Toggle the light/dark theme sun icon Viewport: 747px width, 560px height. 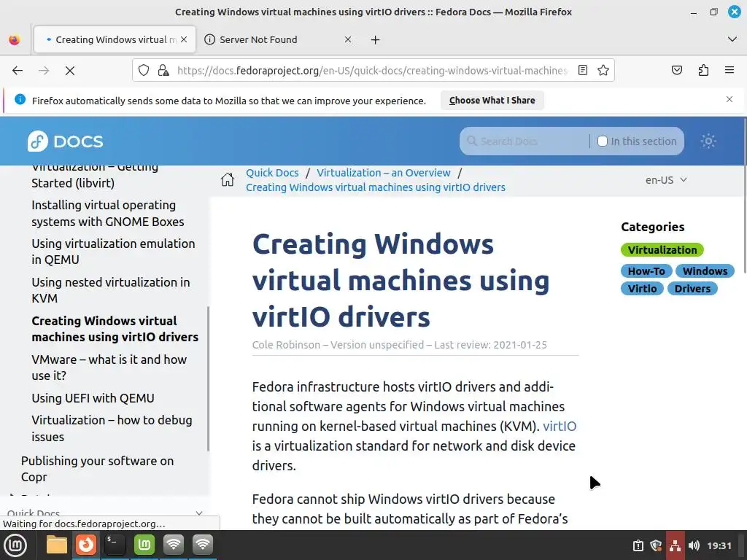click(x=708, y=141)
